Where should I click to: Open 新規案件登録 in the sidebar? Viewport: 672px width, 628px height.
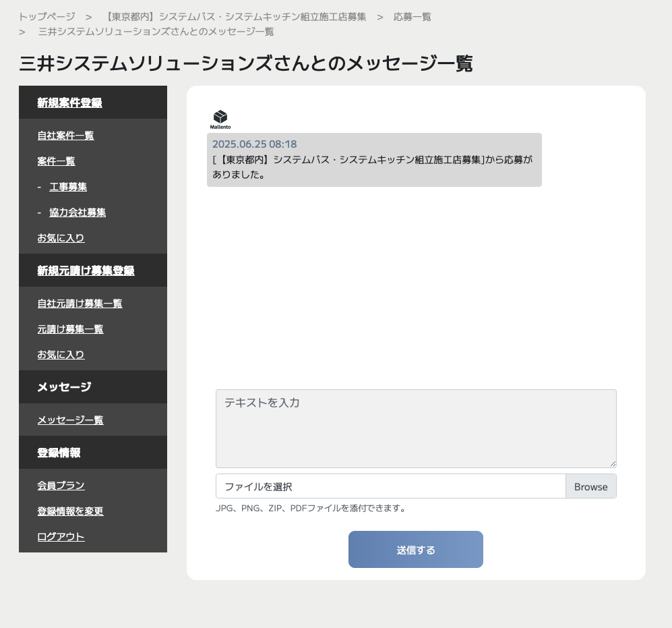[69, 103]
